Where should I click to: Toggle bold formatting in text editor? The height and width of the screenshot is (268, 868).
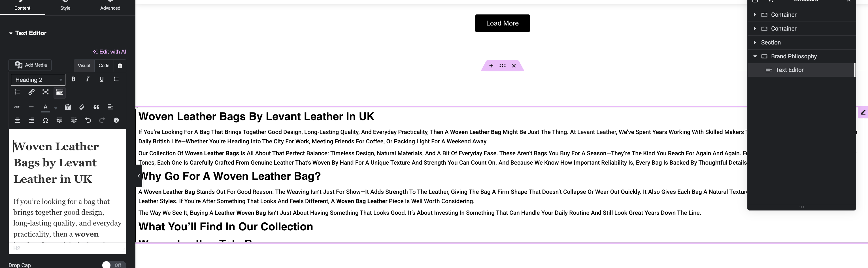pos(73,79)
